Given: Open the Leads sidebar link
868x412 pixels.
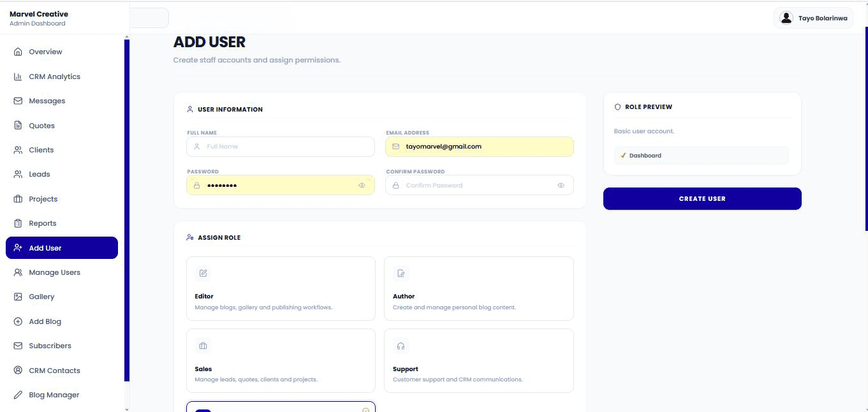Looking at the screenshot, I should click(62, 174).
